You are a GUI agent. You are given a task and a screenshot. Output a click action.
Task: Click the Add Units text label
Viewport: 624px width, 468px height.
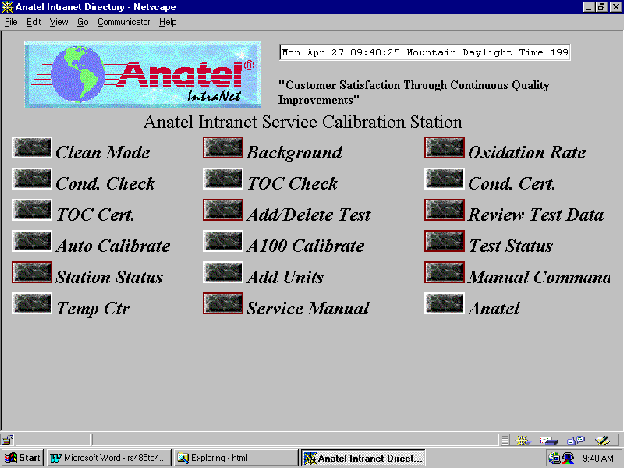[285, 277]
